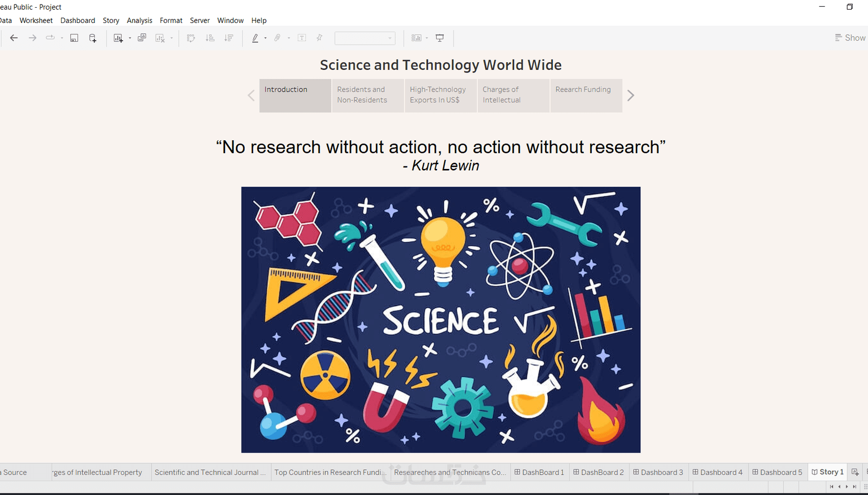
Task: Go to the next sheet tab
Action: pos(847,487)
